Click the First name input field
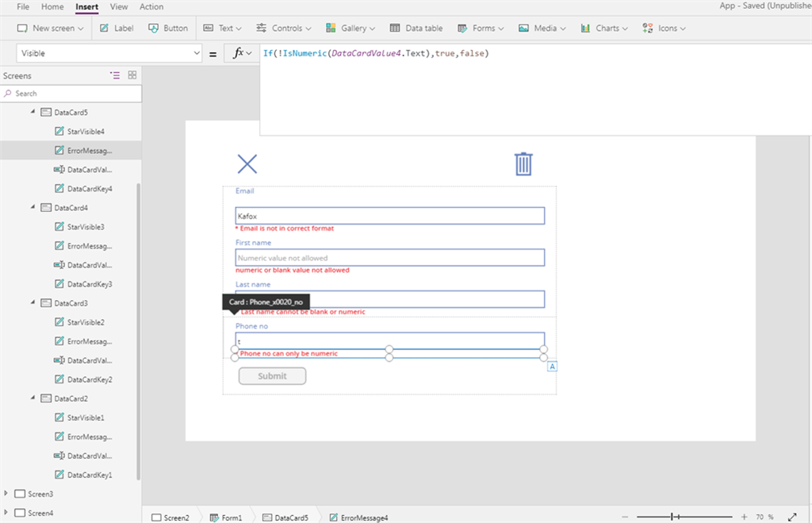Viewport: 812px width, 523px height. [x=390, y=258]
